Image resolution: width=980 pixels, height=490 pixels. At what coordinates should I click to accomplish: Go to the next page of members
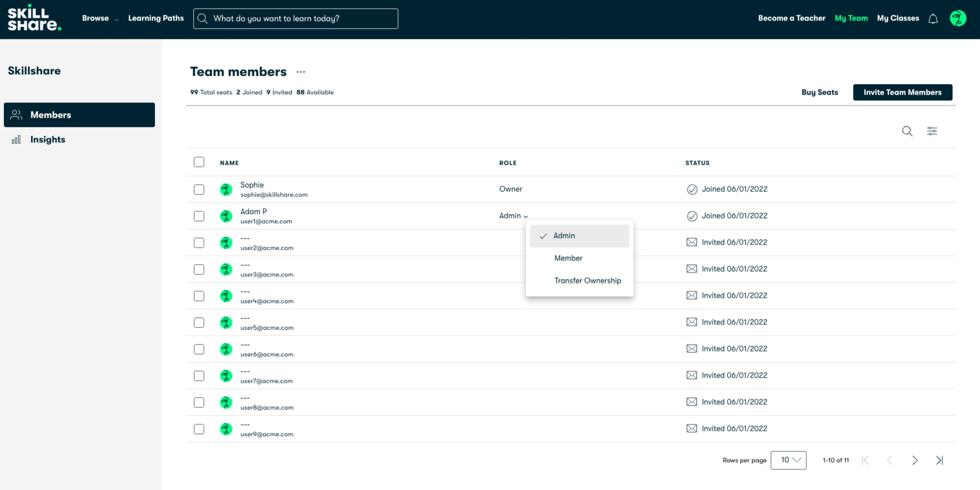click(915, 460)
